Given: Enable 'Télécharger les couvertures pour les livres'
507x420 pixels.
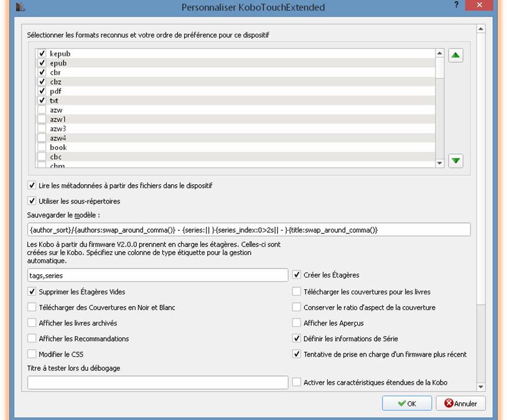Looking at the screenshot, I should pos(297,292).
